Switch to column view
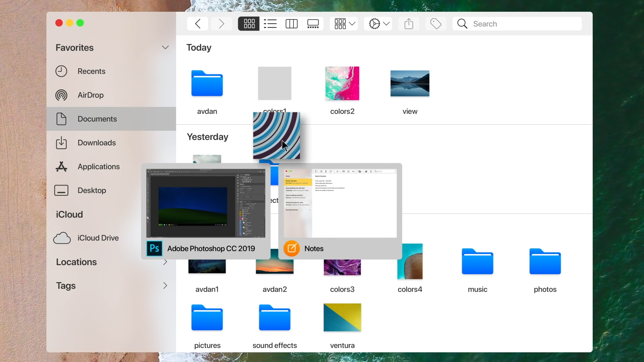 (291, 24)
